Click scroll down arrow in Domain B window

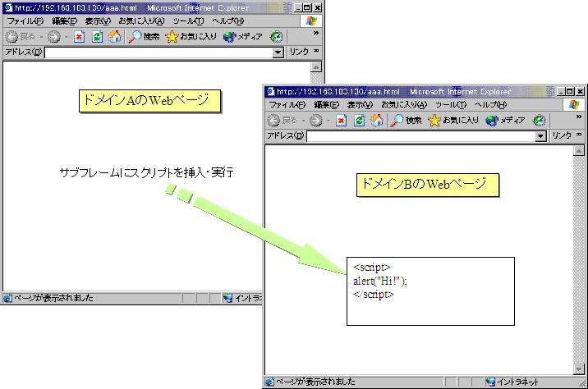point(579,369)
